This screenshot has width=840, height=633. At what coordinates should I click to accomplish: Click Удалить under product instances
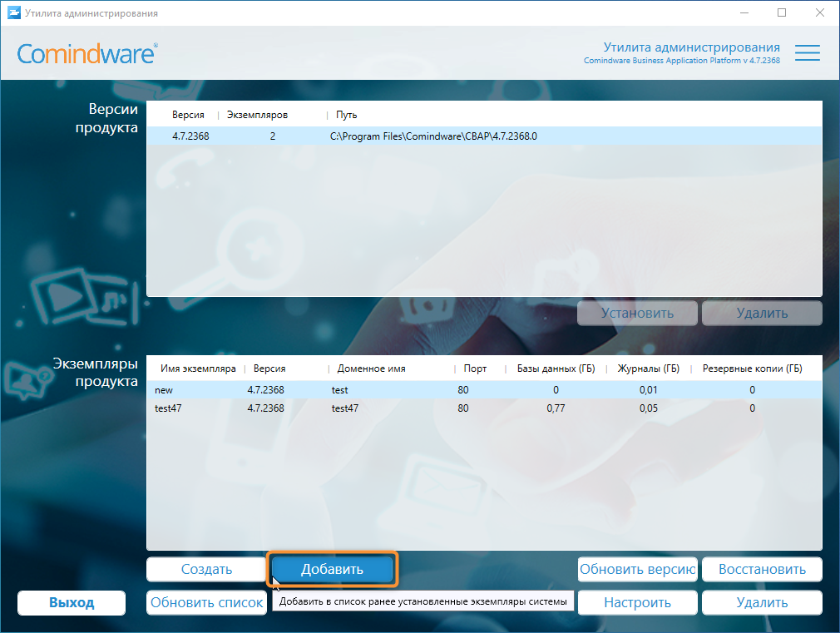[762, 602]
